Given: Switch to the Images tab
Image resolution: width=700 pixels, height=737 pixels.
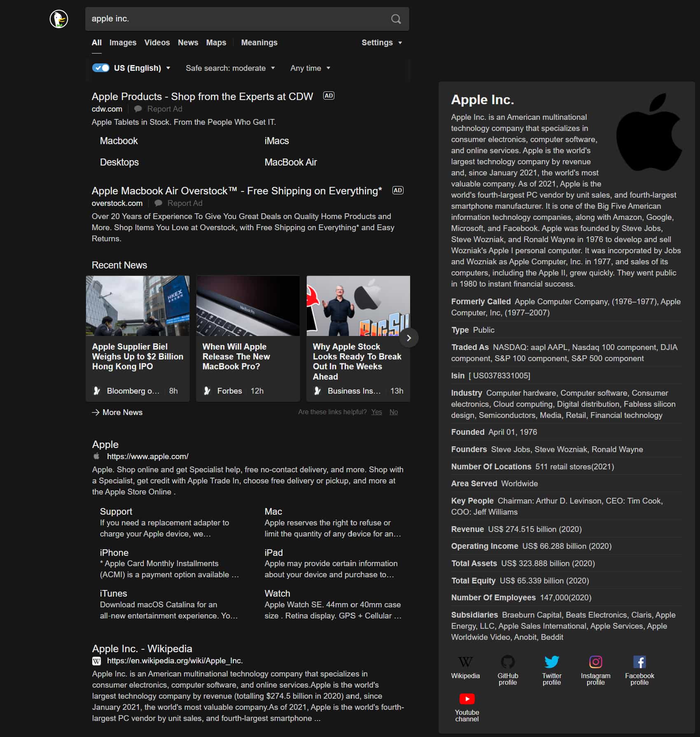Looking at the screenshot, I should pyautogui.click(x=122, y=42).
